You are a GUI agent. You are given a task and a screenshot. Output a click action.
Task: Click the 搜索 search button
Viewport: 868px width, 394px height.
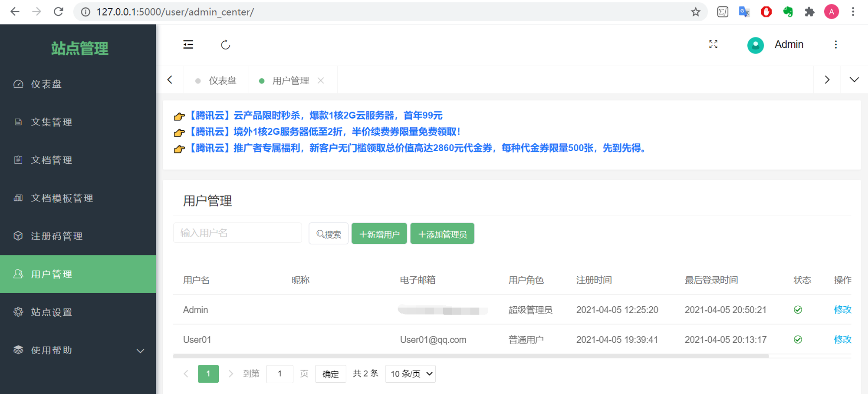[329, 234]
